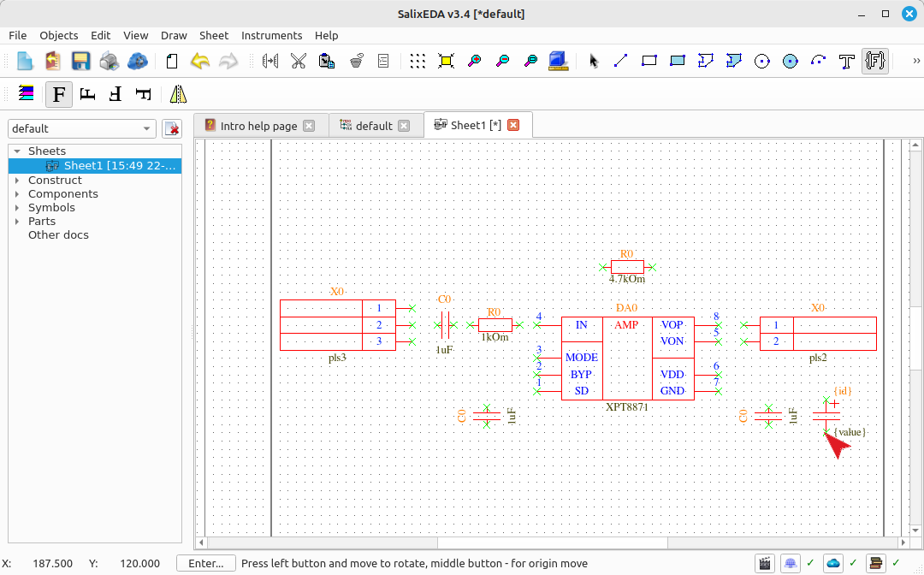Click the paint bucket toolbar icon
The image size is (924, 575).
pos(355,61)
